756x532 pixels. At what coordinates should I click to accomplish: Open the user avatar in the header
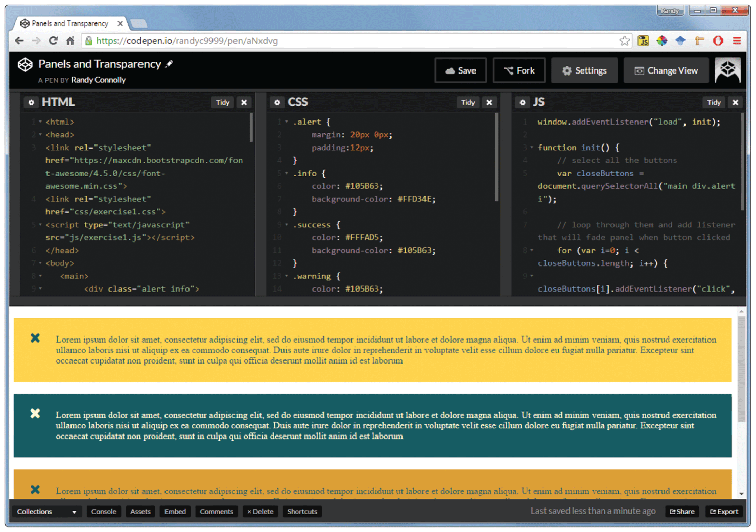(727, 70)
